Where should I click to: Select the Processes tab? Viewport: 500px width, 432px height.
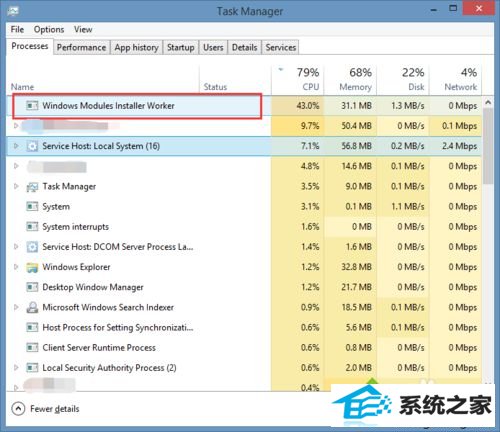[30, 46]
